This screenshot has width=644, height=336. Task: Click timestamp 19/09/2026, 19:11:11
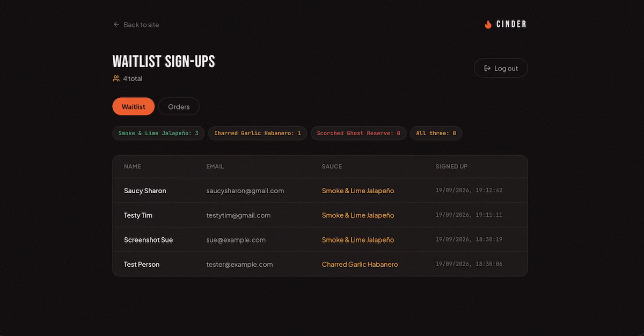pos(469,215)
